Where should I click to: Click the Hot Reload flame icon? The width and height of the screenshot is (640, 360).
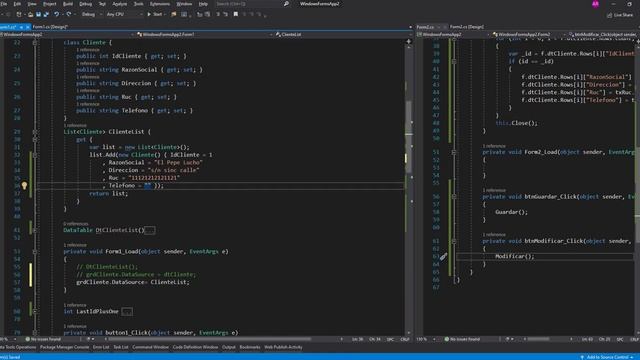174,14
